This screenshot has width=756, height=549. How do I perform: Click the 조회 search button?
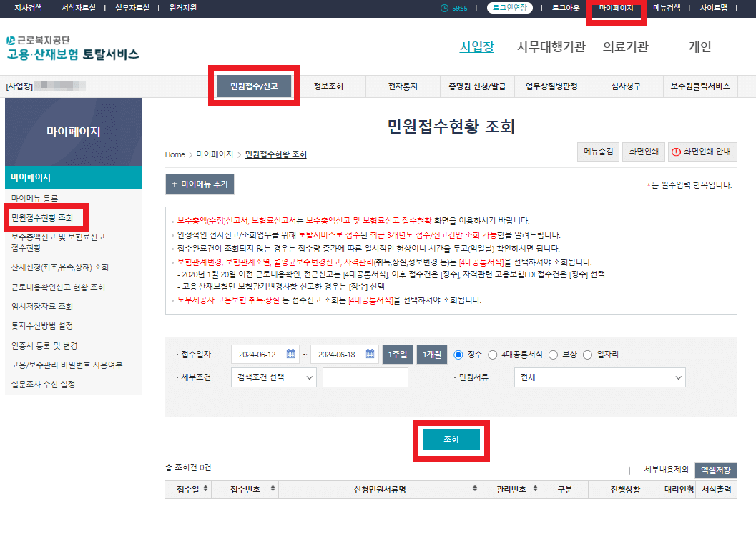coord(451,440)
